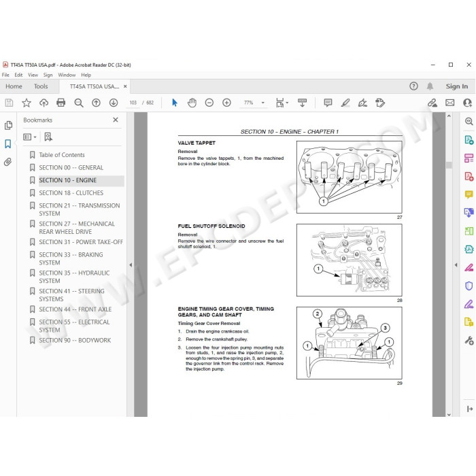
Task: Print the document with printer icon
Action: click(61, 103)
